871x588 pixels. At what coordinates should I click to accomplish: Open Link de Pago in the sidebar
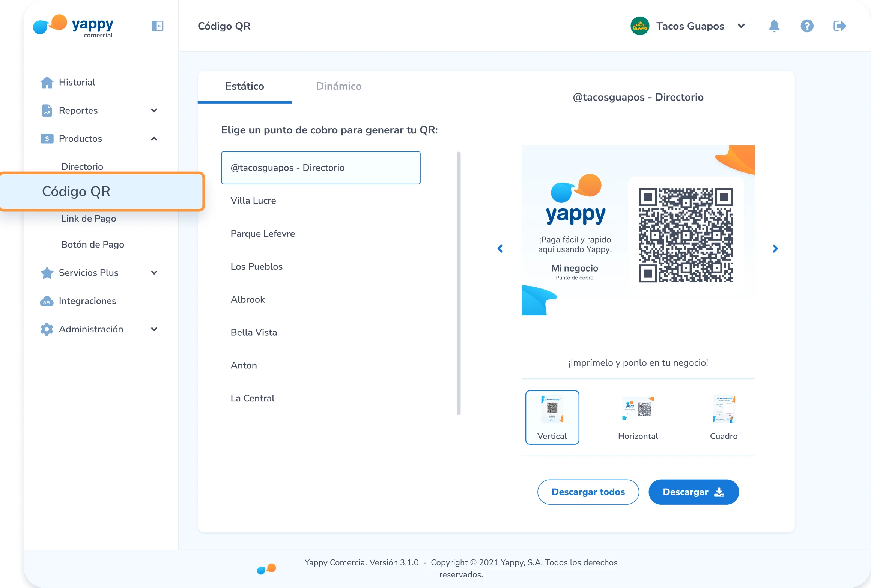tap(89, 219)
